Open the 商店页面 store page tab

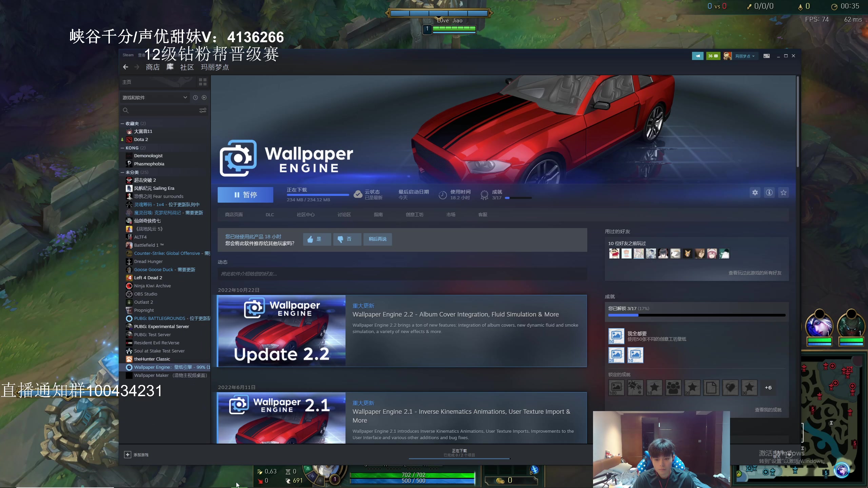234,215
